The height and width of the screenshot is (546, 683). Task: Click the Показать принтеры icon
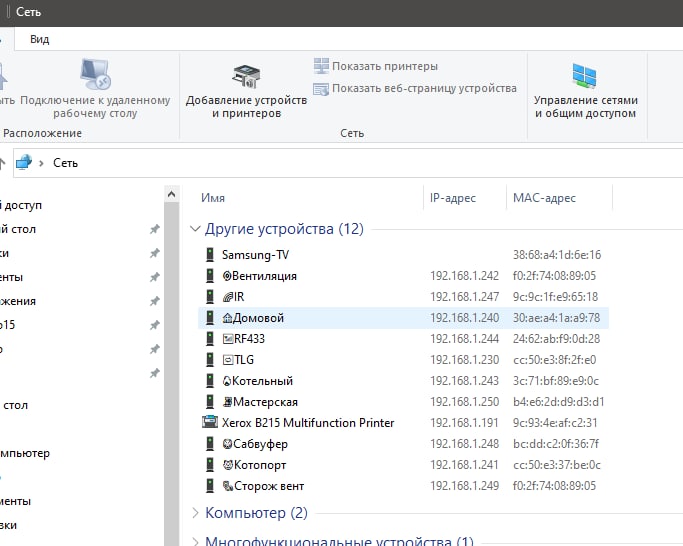[321, 66]
